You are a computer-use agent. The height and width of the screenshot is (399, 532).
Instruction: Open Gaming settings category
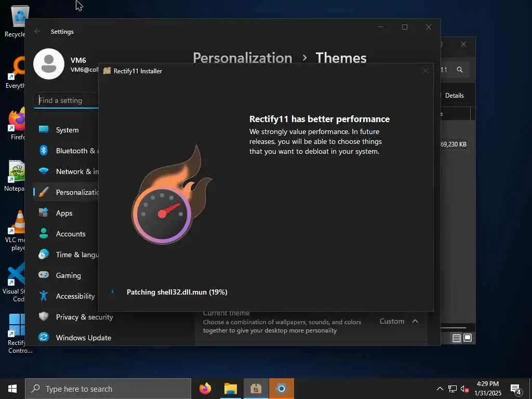(66, 275)
